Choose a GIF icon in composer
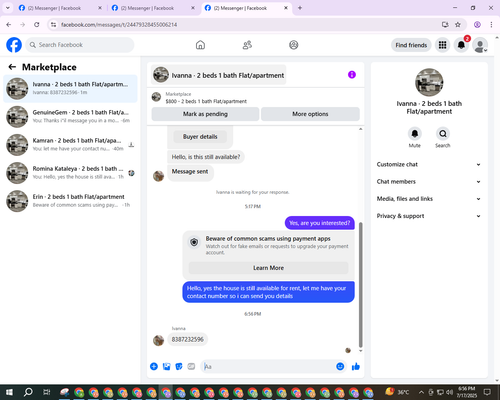Screen dimensions: 500x400 click(191, 367)
